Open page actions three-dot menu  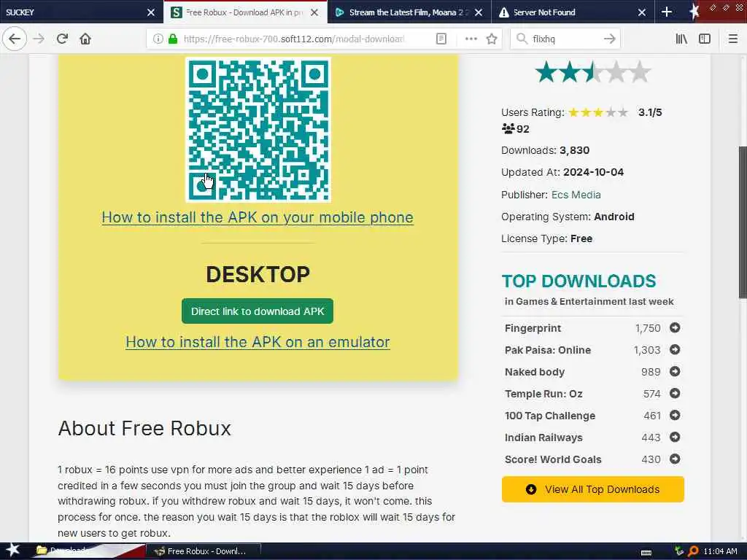(x=471, y=39)
